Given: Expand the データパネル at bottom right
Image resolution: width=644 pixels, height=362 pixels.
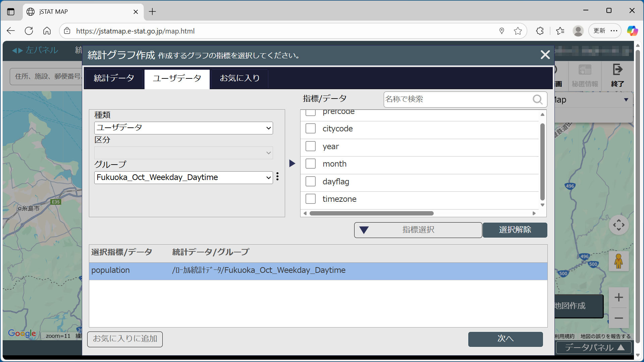Looking at the screenshot, I should (x=594, y=348).
